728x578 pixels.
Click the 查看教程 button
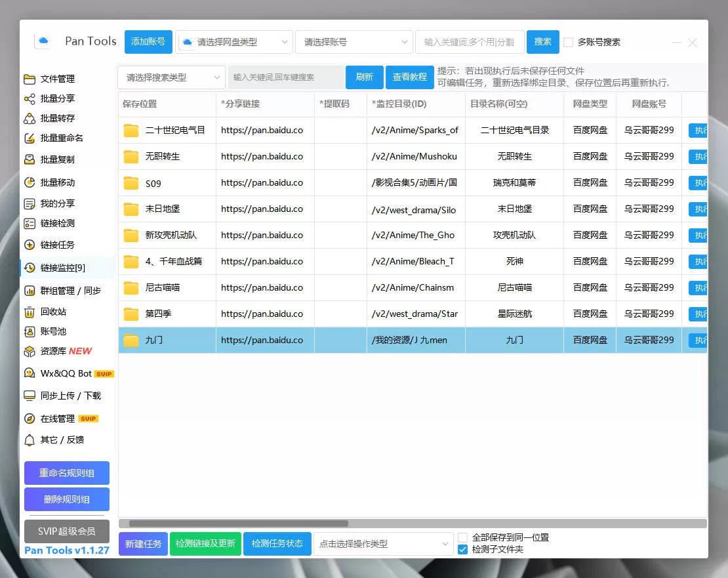(409, 77)
